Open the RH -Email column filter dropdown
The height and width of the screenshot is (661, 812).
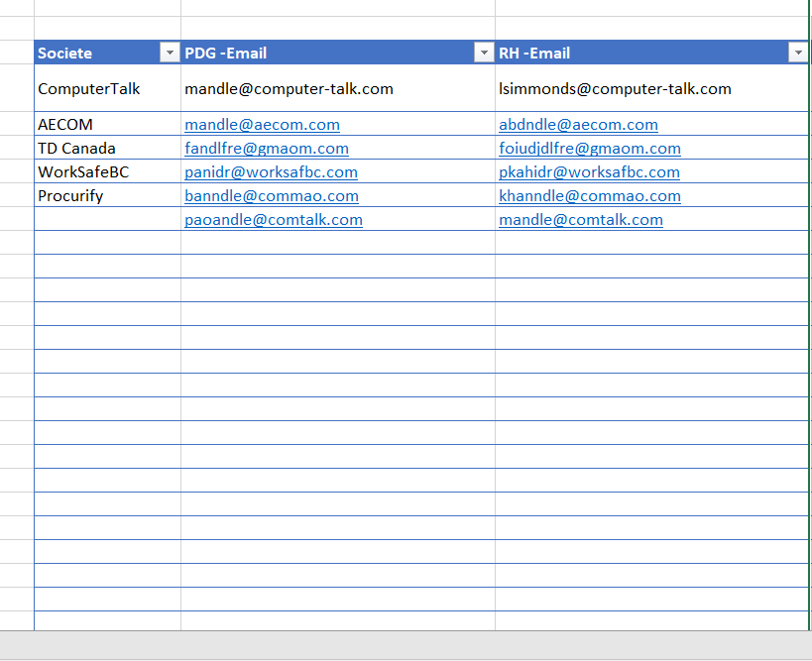coord(797,54)
